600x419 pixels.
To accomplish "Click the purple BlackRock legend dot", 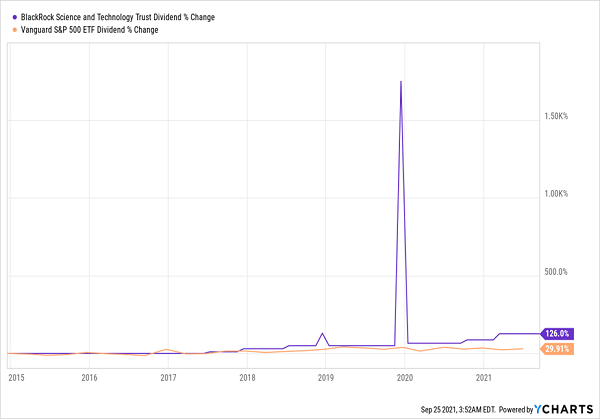I will click(15, 17).
